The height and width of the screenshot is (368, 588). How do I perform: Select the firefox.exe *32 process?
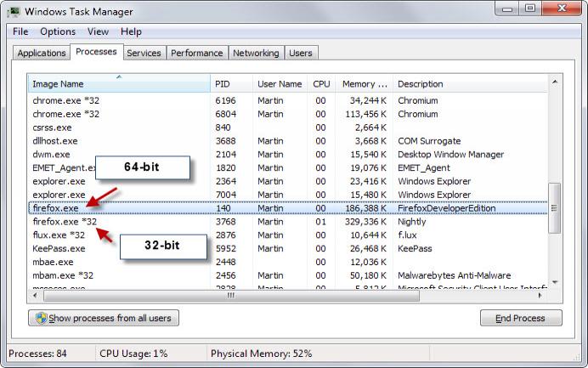pyautogui.click(x=287, y=222)
